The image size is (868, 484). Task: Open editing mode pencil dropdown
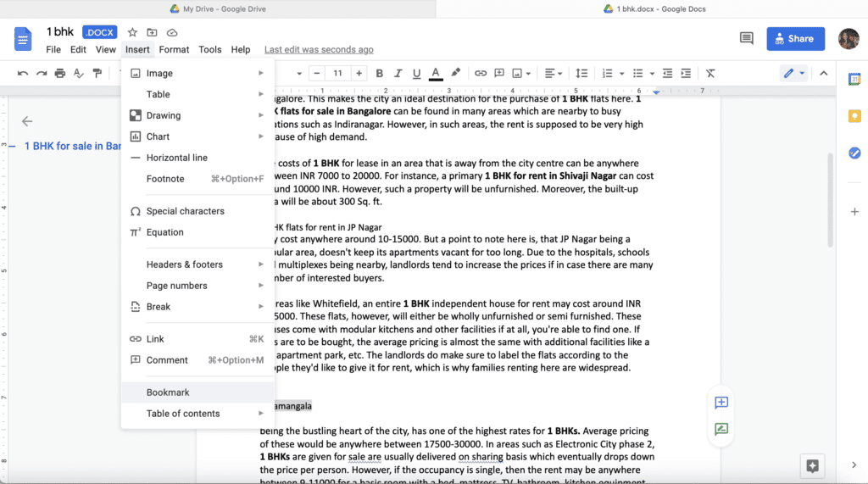coord(793,73)
